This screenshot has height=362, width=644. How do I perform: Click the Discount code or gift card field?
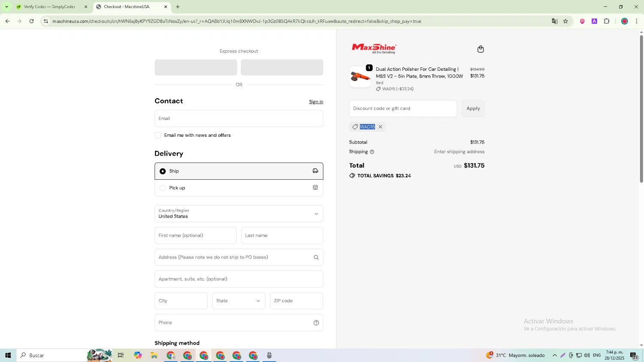(403, 109)
